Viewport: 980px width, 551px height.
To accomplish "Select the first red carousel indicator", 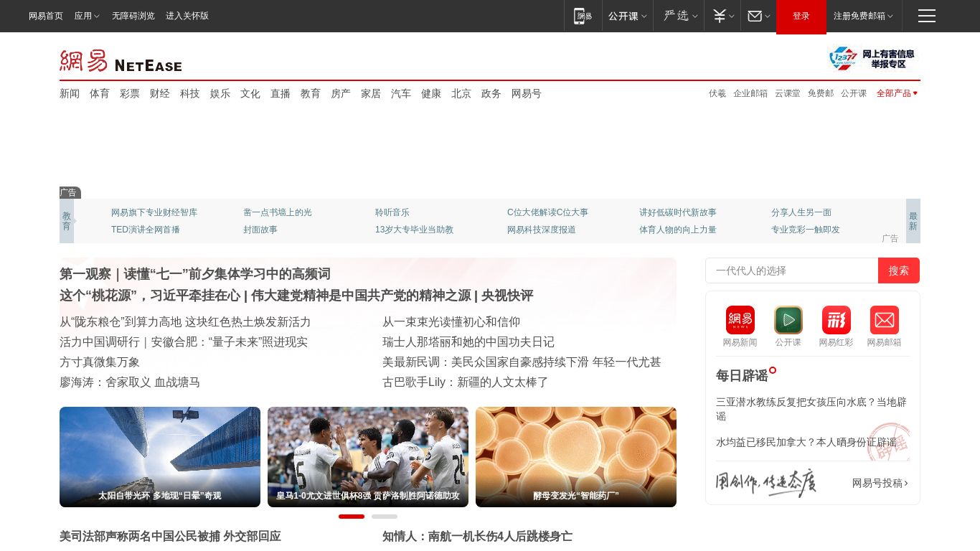I will pos(352,517).
